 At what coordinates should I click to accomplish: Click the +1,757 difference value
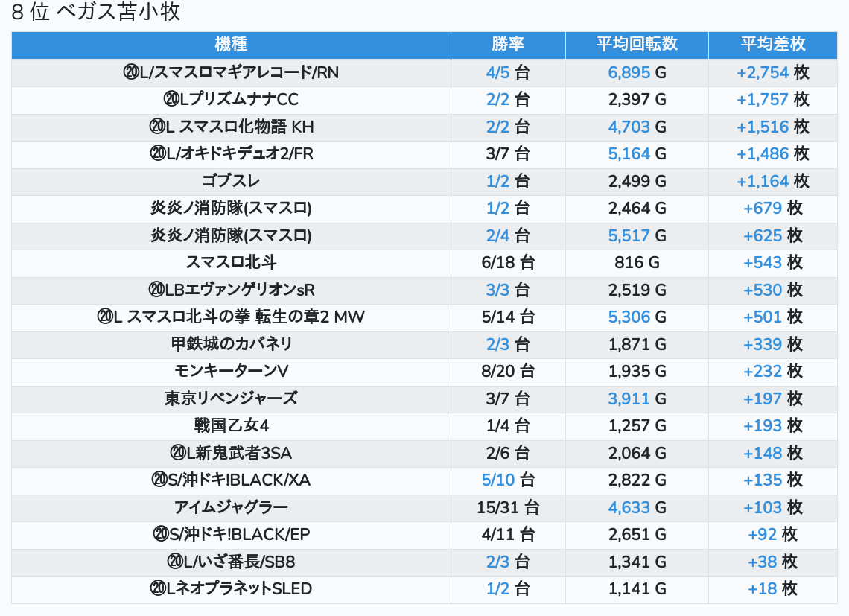coord(762,100)
